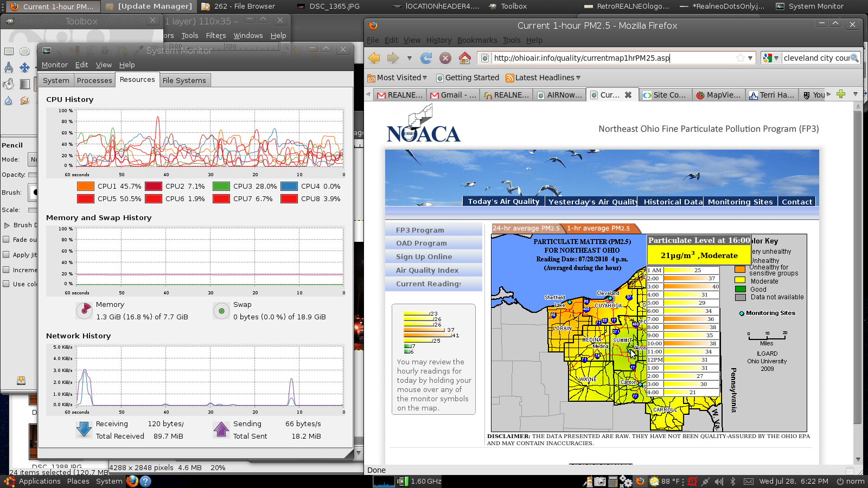Click the volume speaker tray icon
Image resolution: width=868 pixels, height=488 pixels.
(719, 481)
